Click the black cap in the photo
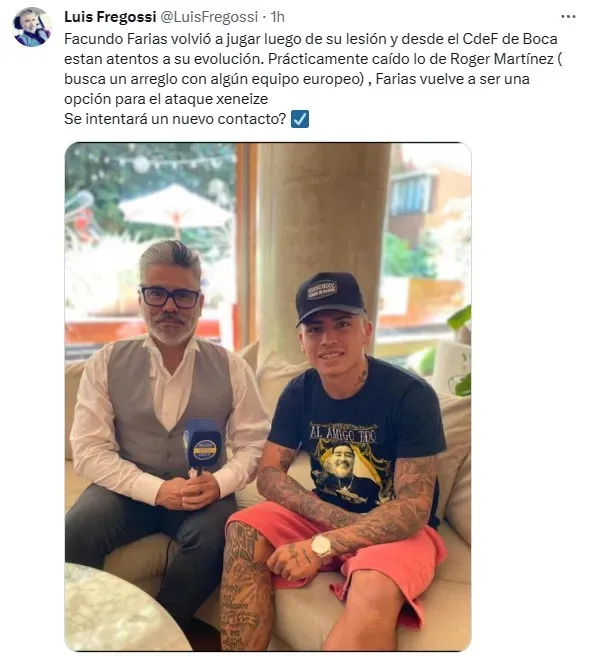The width and height of the screenshot is (592, 662). pos(329,297)
